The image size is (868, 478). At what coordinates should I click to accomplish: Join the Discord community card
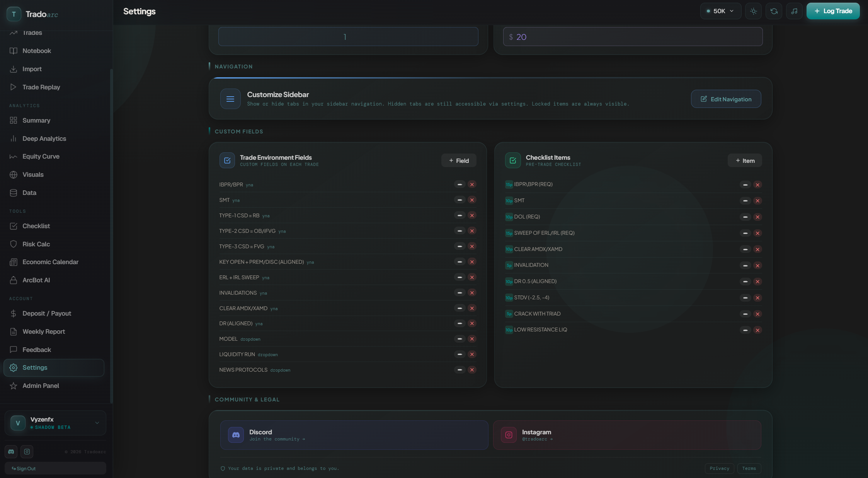tap(354, 435)
